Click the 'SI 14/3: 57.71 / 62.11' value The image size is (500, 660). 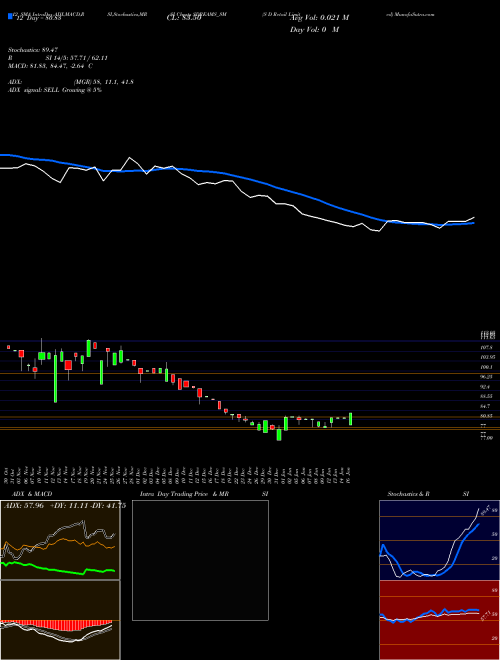(x=77, y=58)
